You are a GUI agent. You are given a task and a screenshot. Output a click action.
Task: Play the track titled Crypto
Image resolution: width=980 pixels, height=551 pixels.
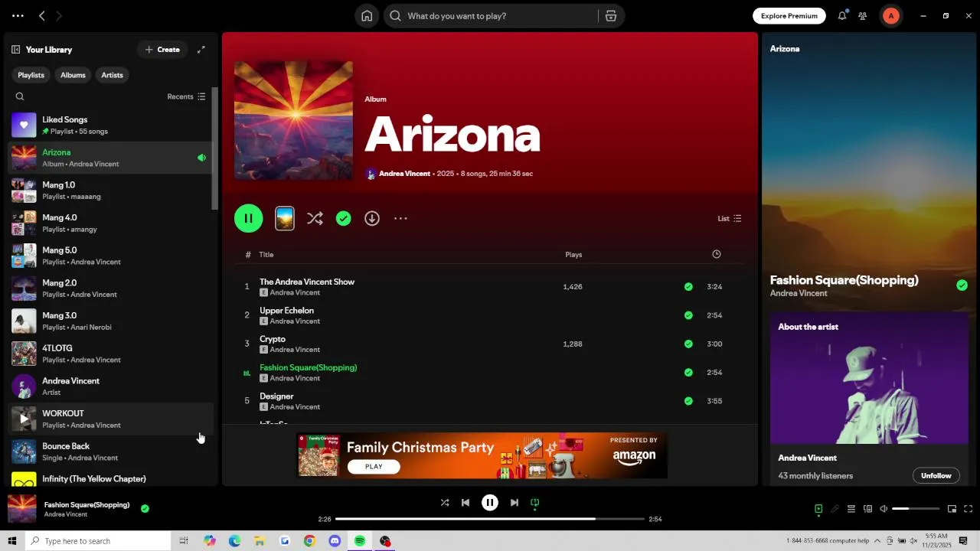tap(273, 339)
